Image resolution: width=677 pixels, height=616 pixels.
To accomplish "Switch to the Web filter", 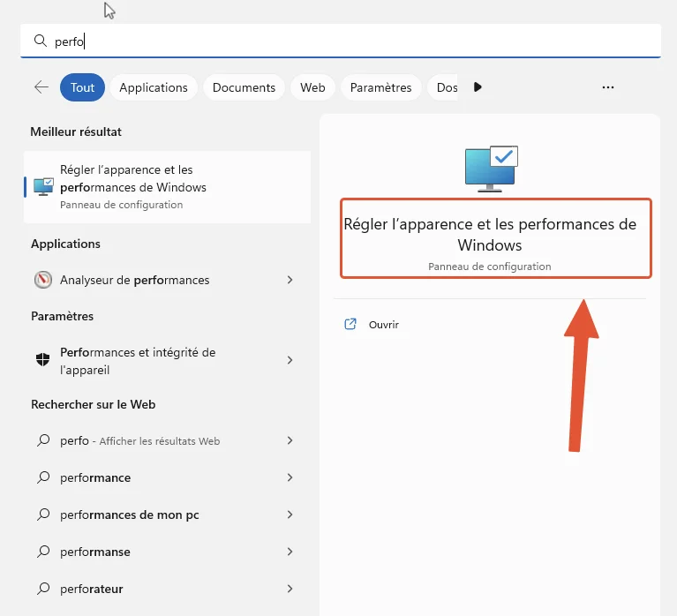I will click(x=312, y=87).
